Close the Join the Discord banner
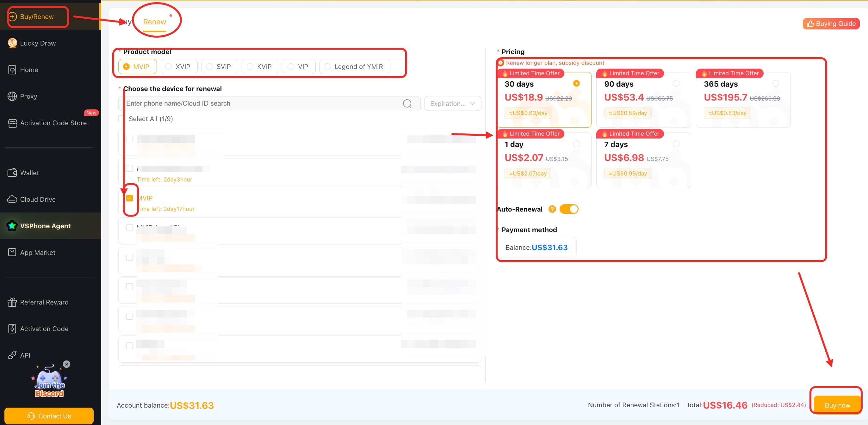Screen dimensions: 868x425 67,364
